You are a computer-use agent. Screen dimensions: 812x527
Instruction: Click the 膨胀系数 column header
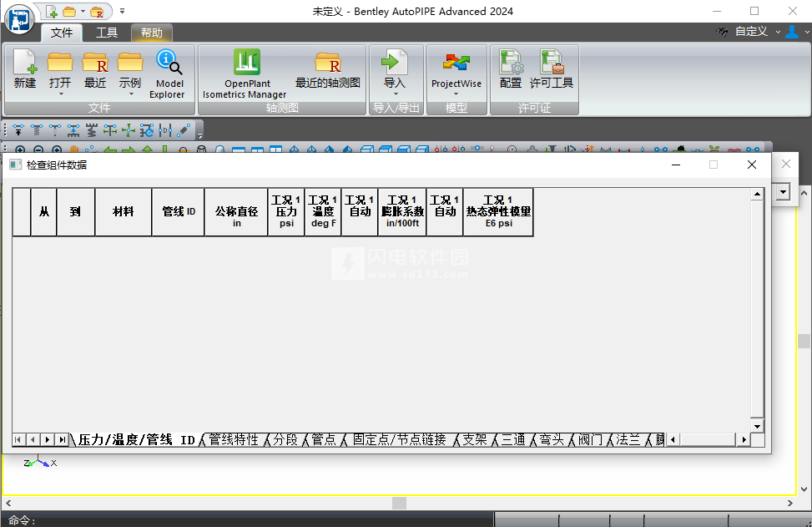coord(402,212)
